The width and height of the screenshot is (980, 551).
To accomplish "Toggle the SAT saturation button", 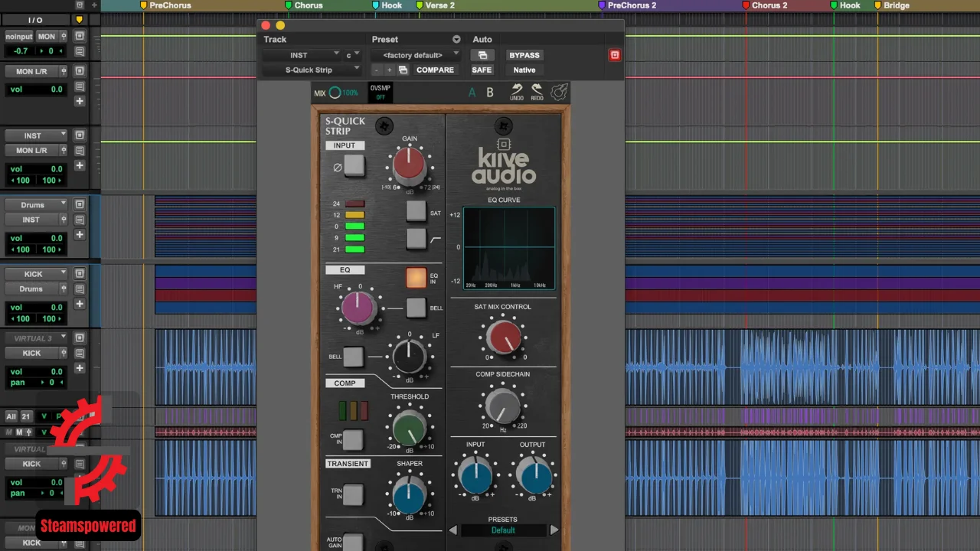I will click(416, 210).
